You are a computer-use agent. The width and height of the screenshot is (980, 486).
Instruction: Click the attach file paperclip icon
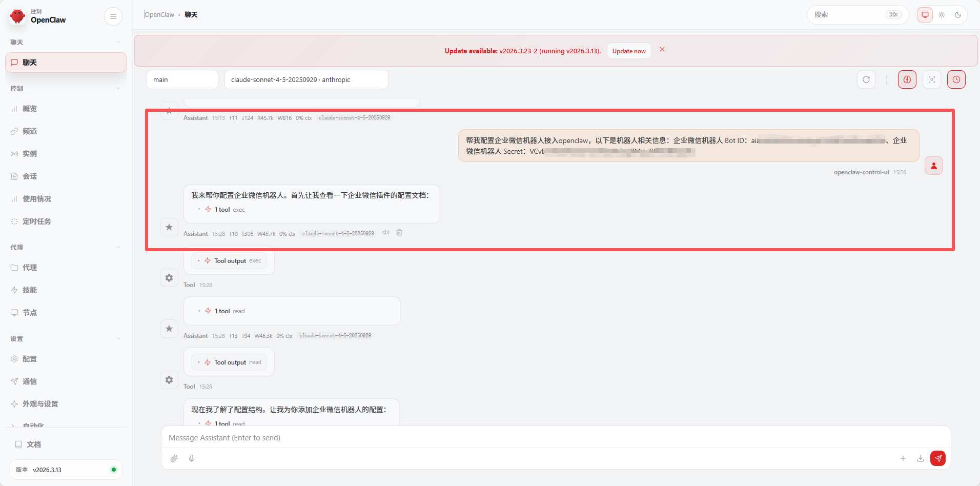[x=174, y=458]
